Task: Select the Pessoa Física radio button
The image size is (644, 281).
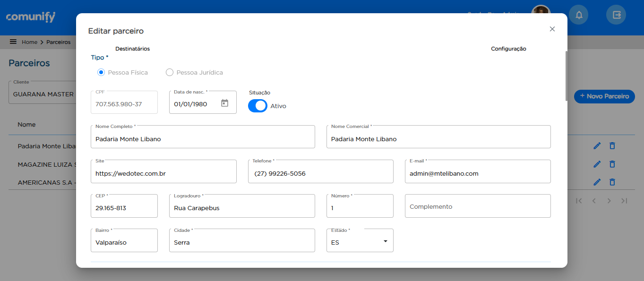Action: pyautogui.click(x=101, y=73)
